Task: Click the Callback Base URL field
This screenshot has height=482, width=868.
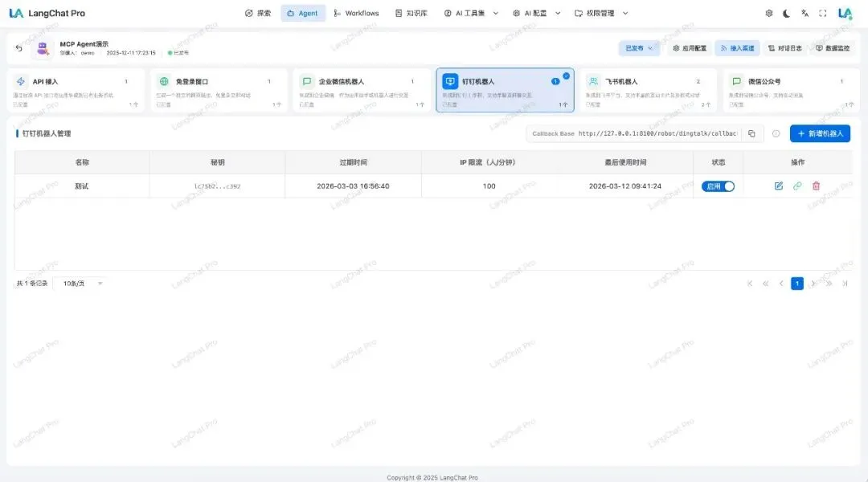Action: (657, 133)
